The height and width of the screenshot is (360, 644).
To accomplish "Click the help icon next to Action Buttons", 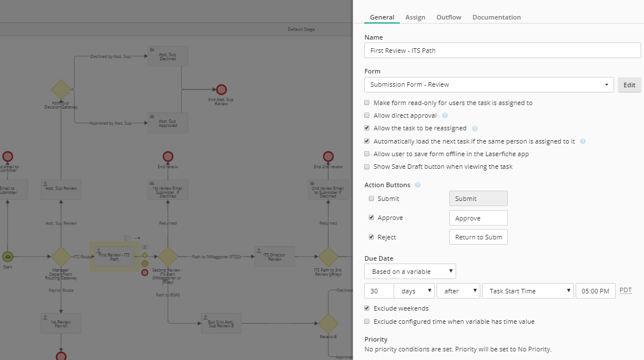I will pyautogui.click(x=418, y=185).
